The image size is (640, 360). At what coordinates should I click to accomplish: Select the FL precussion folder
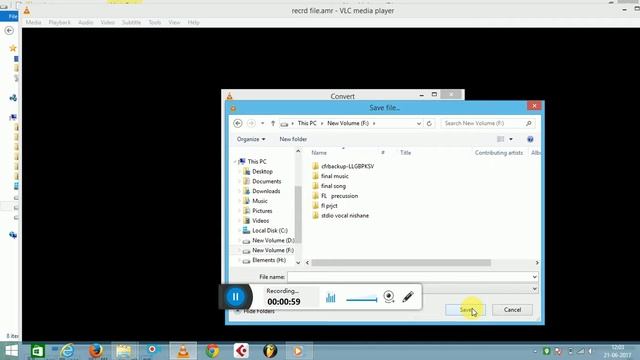pos(335,196)
